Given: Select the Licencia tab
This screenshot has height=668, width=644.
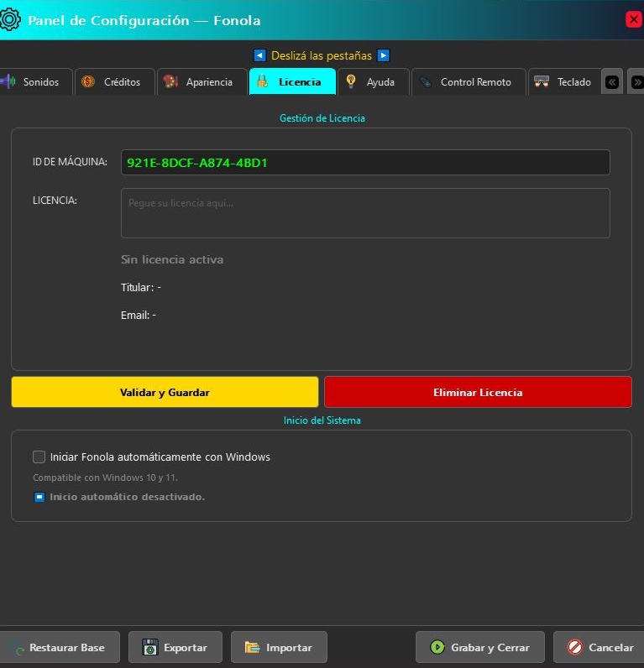Looking at the screenshot, I should pos(292,81).
